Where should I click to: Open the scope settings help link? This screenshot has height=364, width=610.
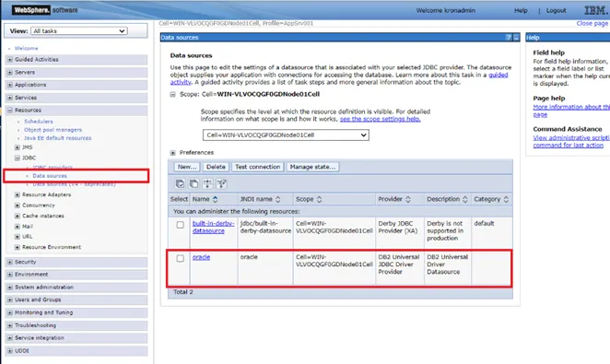380,119
